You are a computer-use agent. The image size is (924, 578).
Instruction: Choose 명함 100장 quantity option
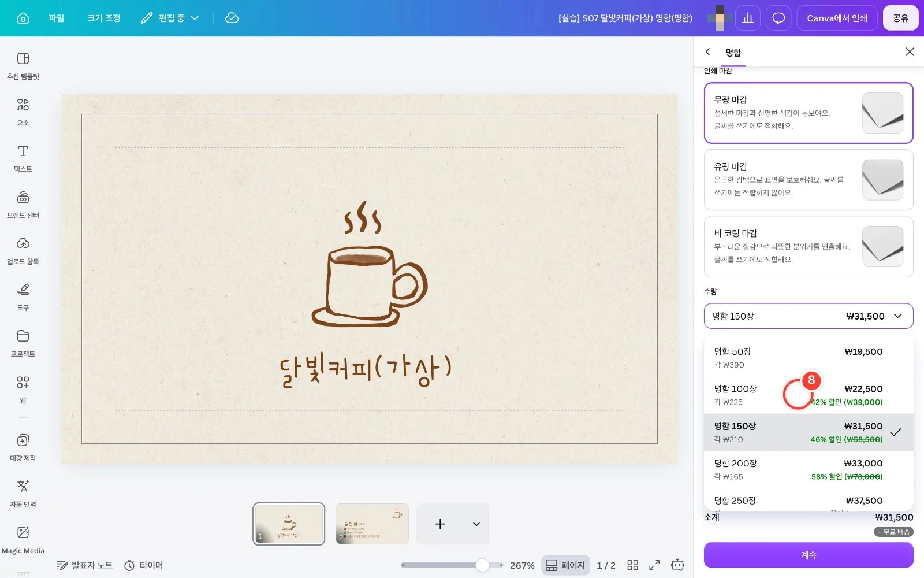(x=808, y=395)
